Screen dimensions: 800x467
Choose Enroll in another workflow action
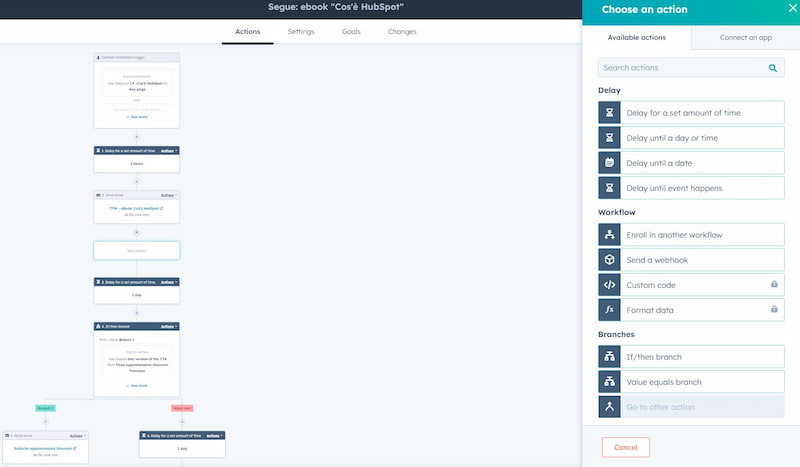coord(691,235)
